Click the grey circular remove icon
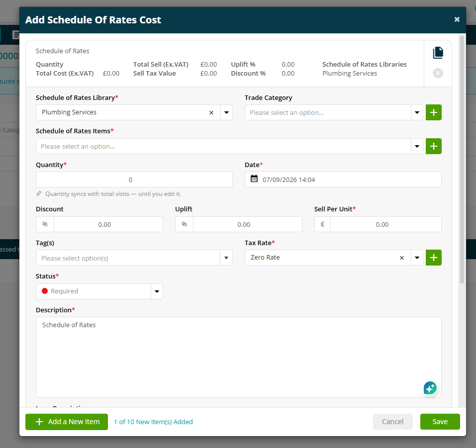The height and width of the screenshot is (448, 476). click(x=438, y=73)
